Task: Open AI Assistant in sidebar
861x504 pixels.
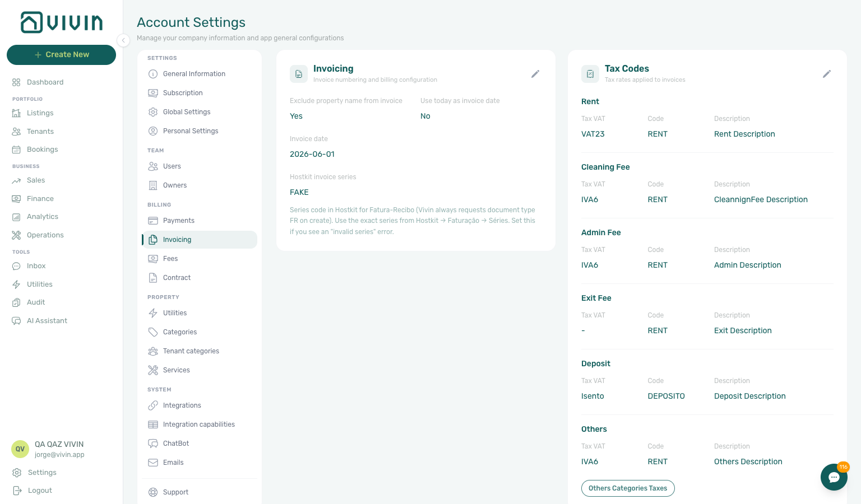Action: click(x=47, y=321)
